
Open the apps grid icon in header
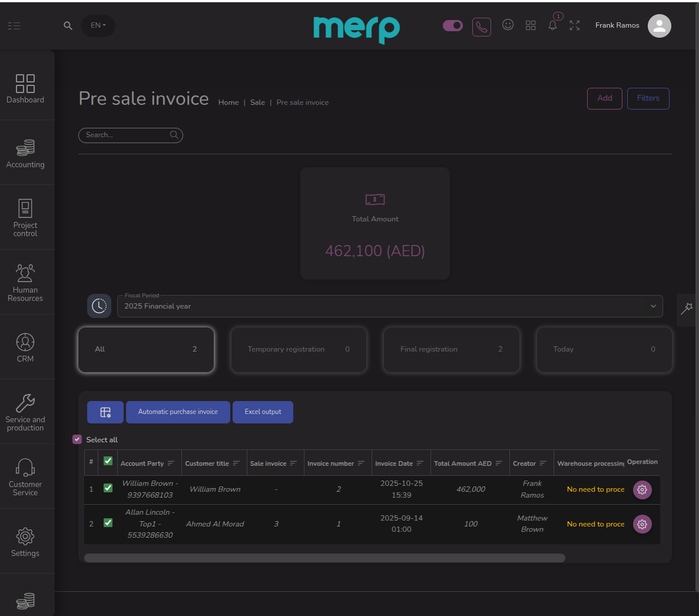[531, 25]
